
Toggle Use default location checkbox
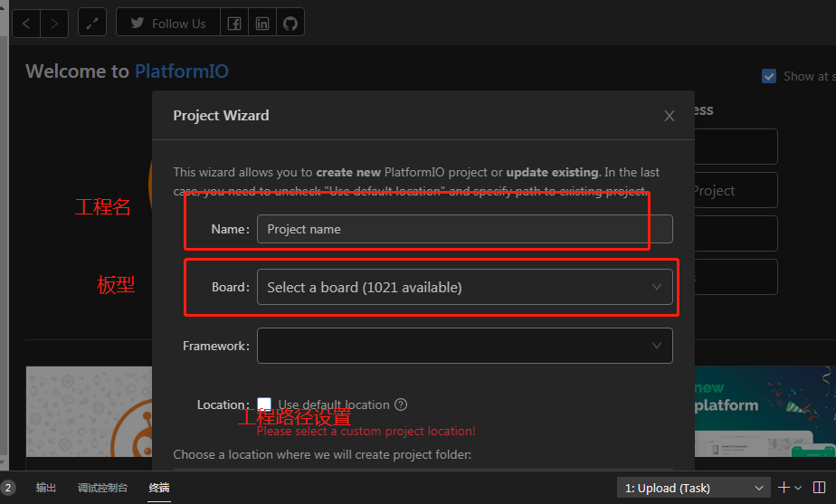tap(264, 404)
